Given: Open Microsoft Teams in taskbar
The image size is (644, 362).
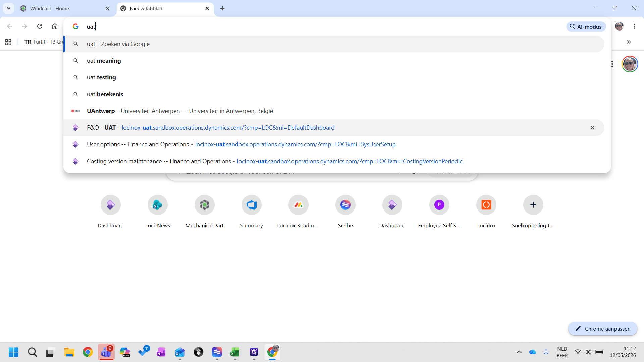Looking at the screenshot, I should click(106, 352).
